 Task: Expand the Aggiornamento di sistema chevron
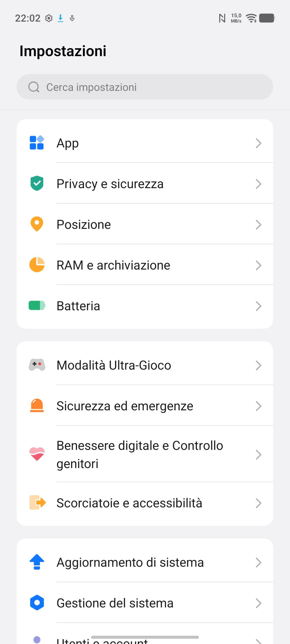pyautogui.click(x=258, y=562)
